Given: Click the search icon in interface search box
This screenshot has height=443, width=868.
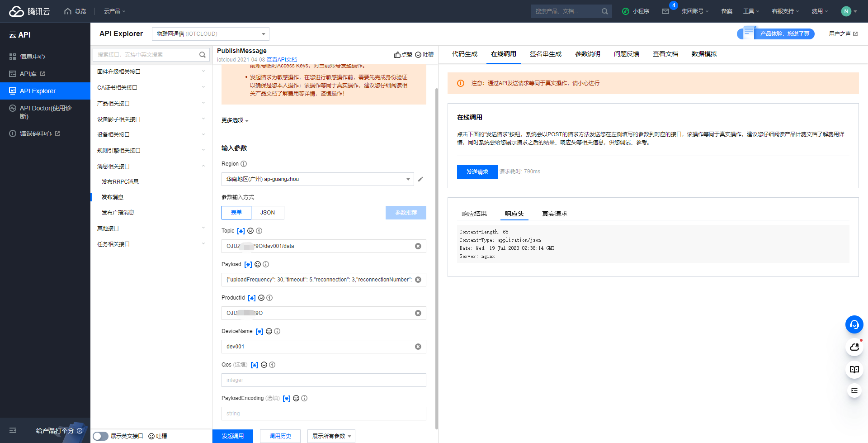Looking at the screenshot, I should pos(203,55).
